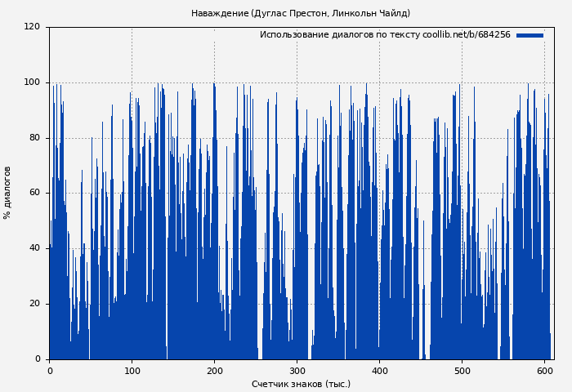Click the x-axis tick label 500
The width and height of the screenshot is (572, 392).
coord(462,371)
